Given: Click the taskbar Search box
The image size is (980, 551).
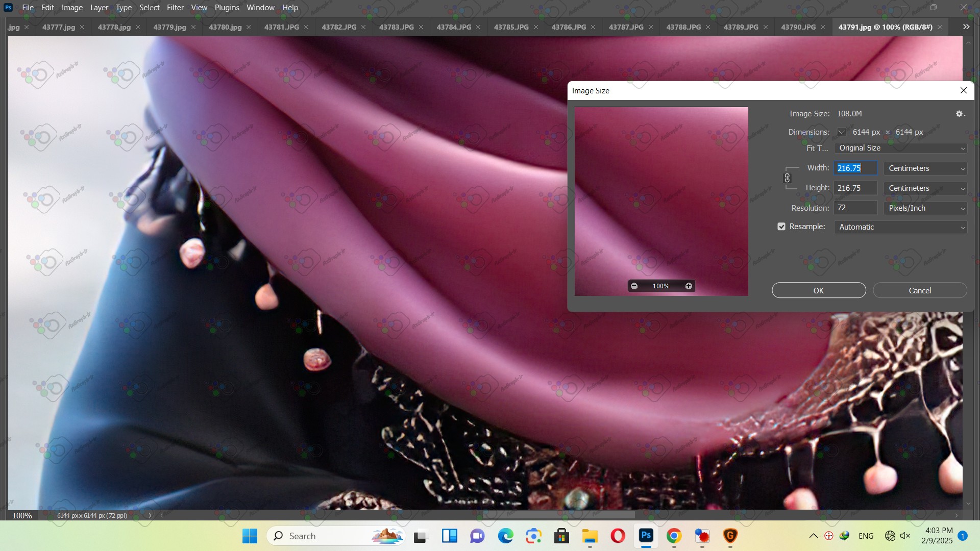Looking at the screenshot, I should click(336, 536).
